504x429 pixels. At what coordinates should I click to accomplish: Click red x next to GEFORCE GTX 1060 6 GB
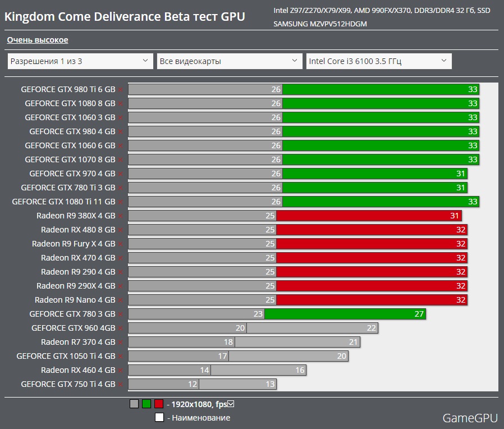[x=121, y=145]
